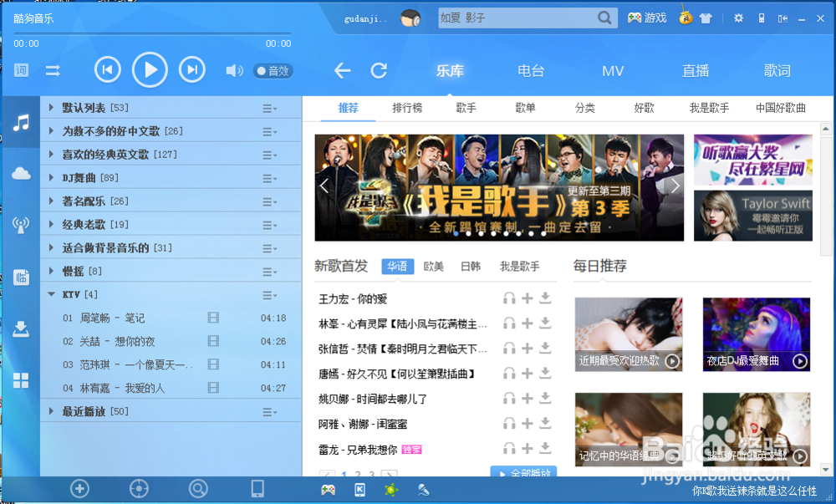Open the Taylor Swift promo banner
Viewport: 836px width, 504px height.
tap(753, 216)
